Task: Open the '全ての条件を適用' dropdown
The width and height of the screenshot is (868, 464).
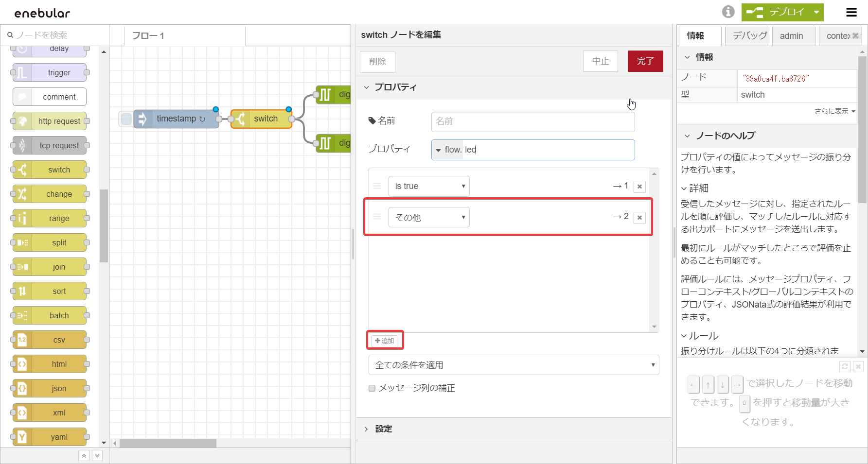Action: click(x=514, y=365)
